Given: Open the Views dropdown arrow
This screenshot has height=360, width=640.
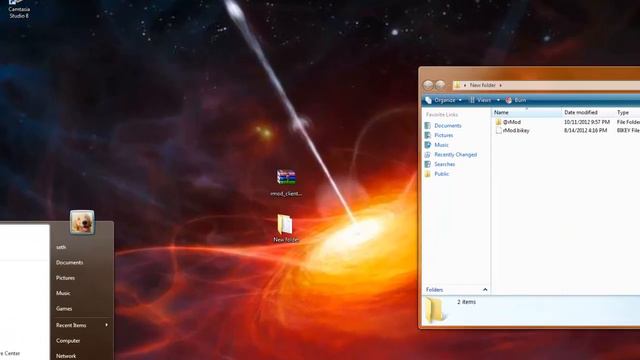Looking at the screenshot, I should click(x=498, y=100).
